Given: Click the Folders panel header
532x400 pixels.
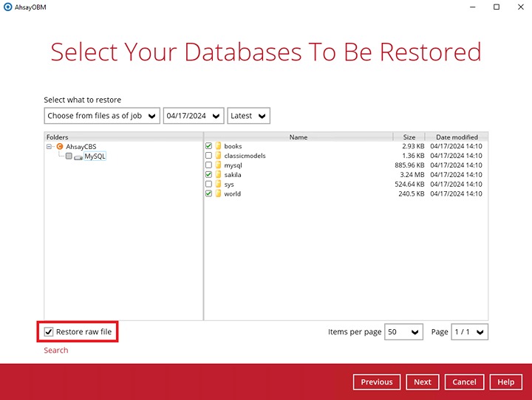Looking at the screenshot, I should pyautogui.click(x=123, y=137).
